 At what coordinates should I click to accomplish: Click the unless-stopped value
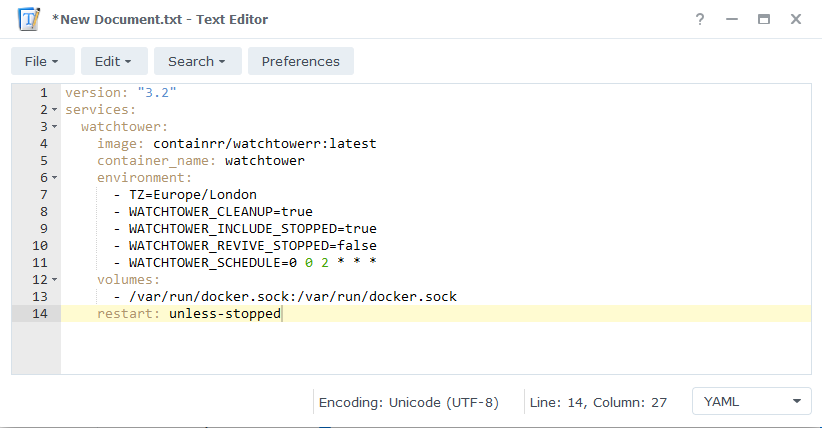pyautogui.click(x=225, y=314)
